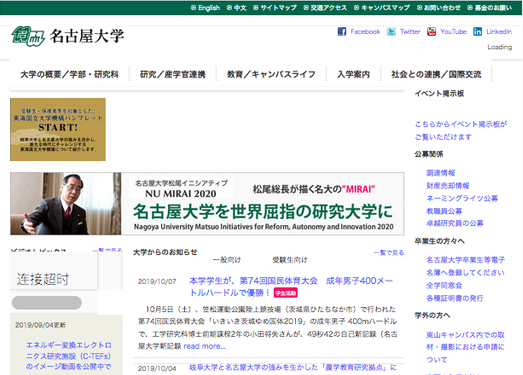Open the YouTube icon in header
523x375 pixels.
tap(432, 32)
